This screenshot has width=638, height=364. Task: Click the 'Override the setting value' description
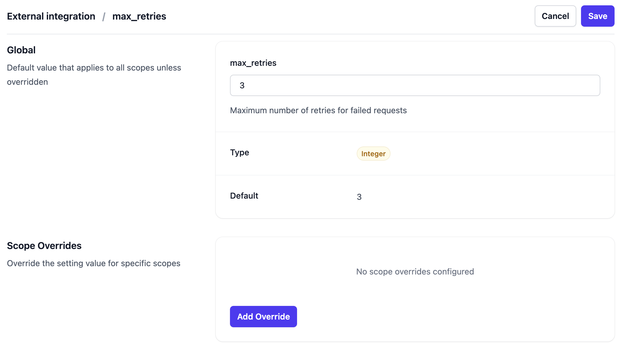pos(93,263)
